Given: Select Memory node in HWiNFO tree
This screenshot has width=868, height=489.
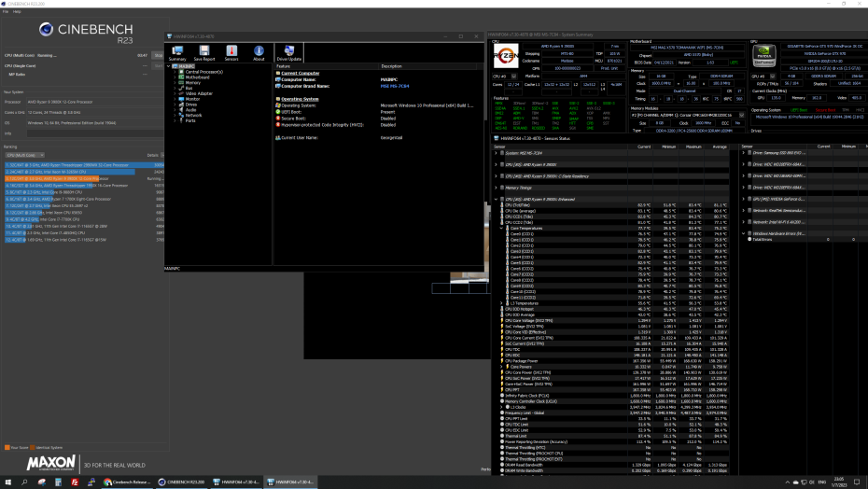Looking at the screenshot, I should click(192, 82).
